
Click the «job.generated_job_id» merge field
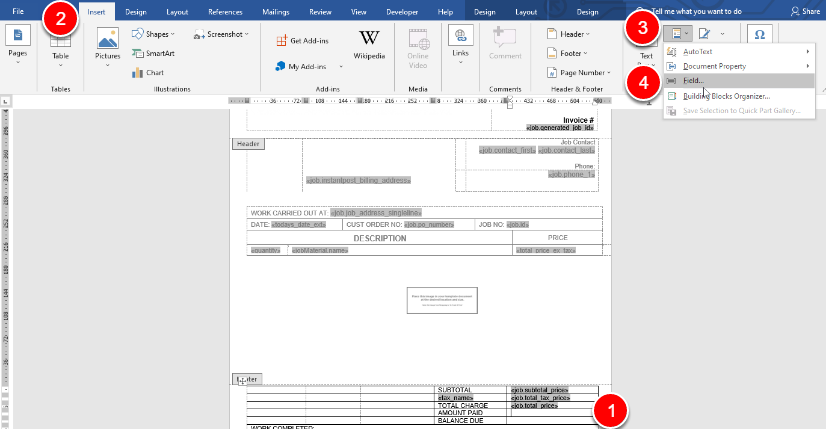coord(560,128)
